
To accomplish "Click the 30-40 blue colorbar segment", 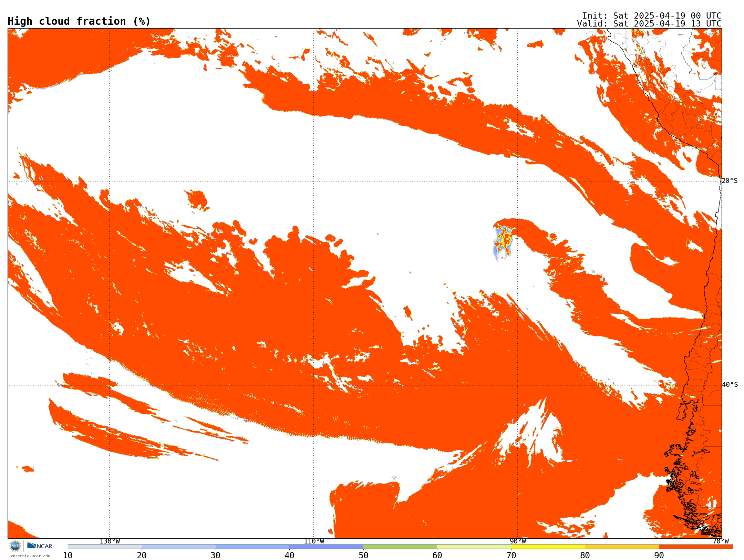I will point(252,547).
